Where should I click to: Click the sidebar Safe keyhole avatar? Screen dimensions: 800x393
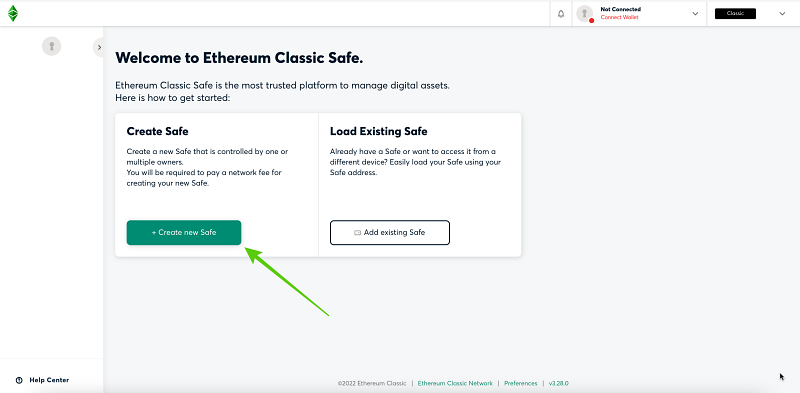[x=52, y=46]
